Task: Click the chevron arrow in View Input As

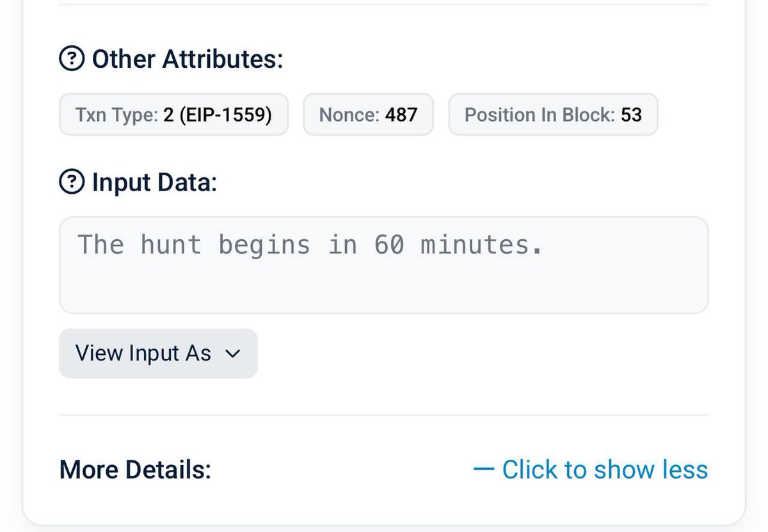Action: (234, 354)
